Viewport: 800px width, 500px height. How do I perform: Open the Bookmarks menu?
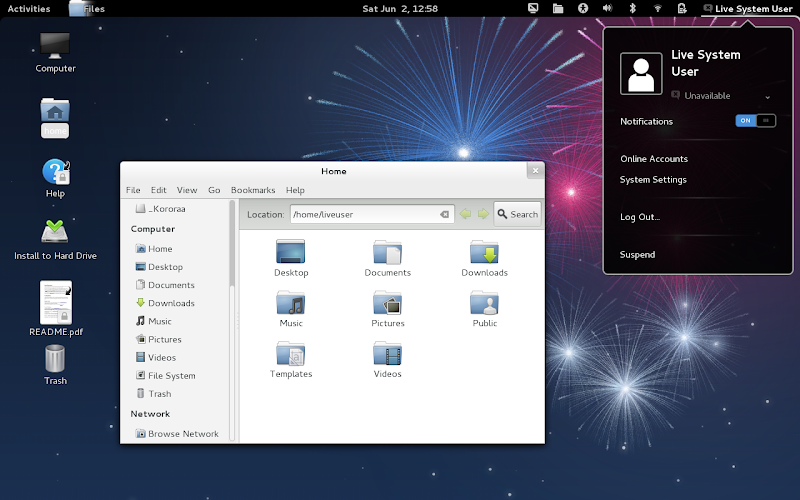(252, 190)
